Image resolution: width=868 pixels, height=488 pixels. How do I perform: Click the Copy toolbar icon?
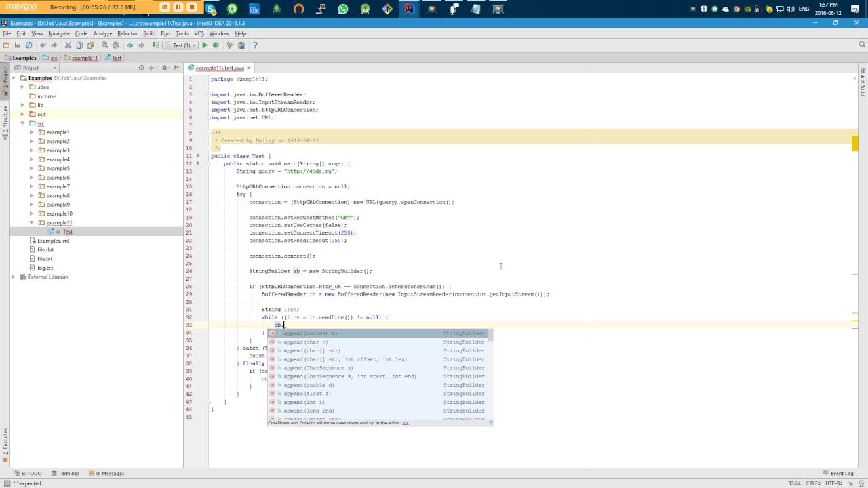[79, 45]
